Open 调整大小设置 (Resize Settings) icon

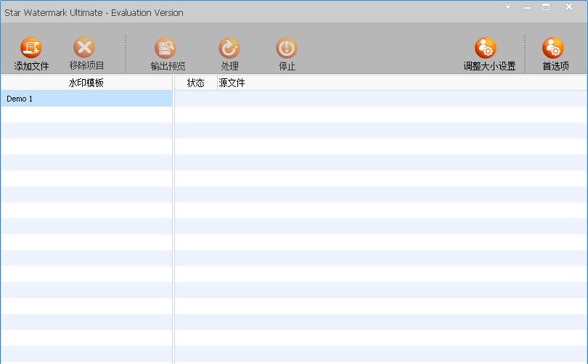[486, 48]
